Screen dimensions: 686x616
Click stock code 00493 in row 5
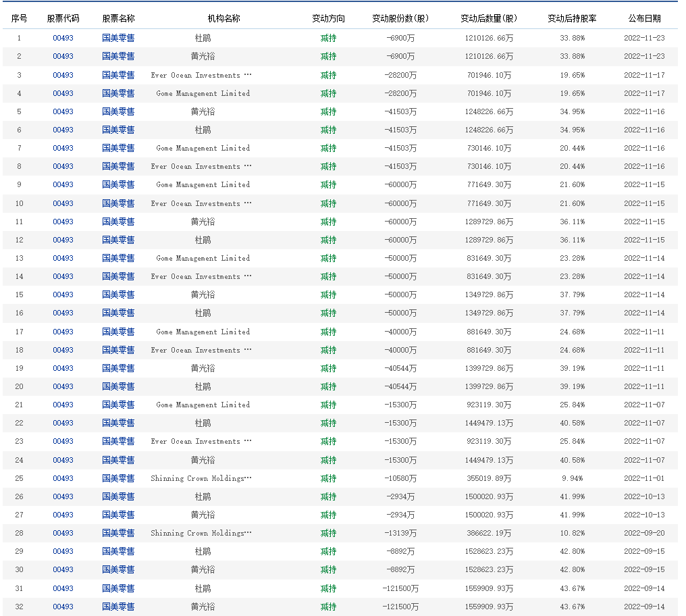[63, 111]
